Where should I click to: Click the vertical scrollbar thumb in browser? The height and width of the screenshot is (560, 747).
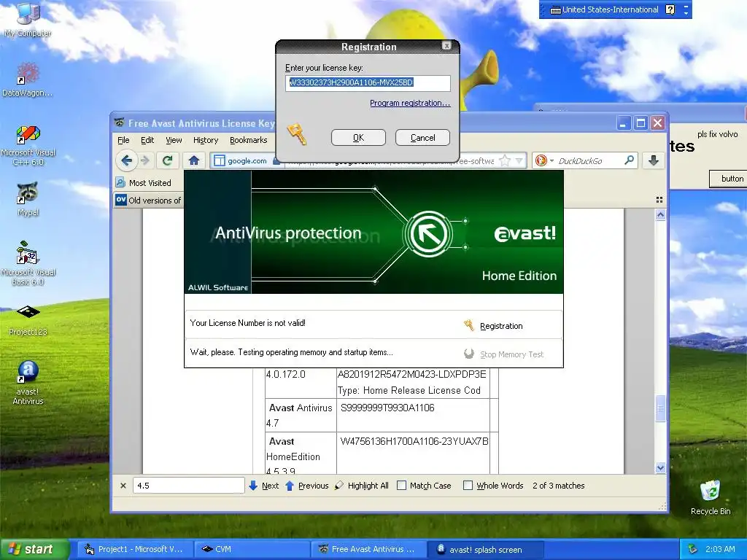[660, 408]
